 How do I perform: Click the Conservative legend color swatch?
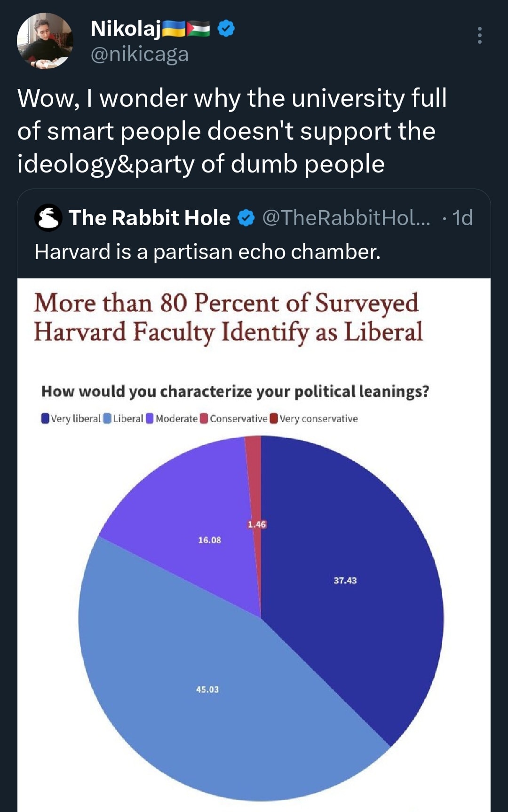point(204,418)
